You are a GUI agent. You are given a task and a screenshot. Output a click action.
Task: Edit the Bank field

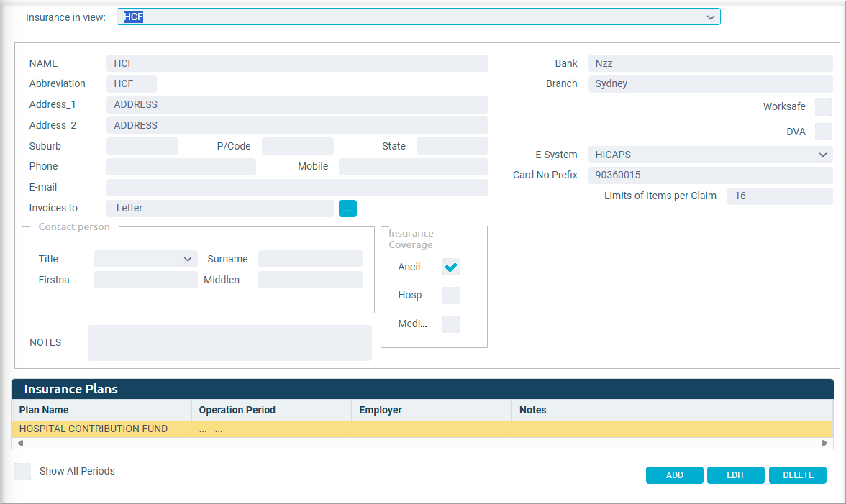711,63
